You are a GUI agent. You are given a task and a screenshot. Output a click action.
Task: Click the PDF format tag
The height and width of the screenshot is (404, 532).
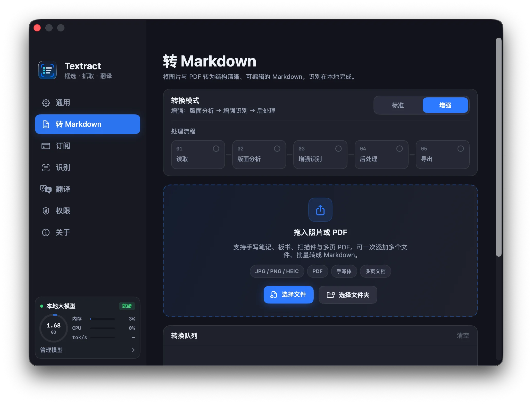(x=318, y=271)
